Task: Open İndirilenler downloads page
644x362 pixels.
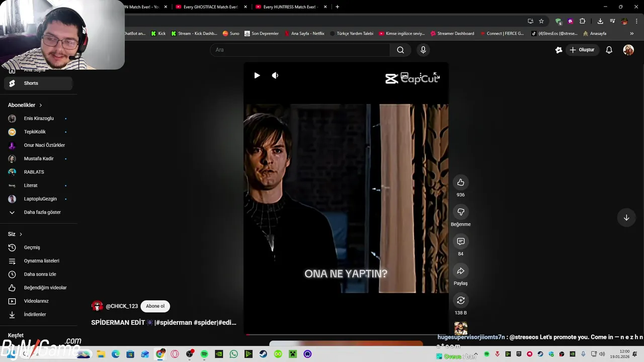Action: click(x=38, y=315)
